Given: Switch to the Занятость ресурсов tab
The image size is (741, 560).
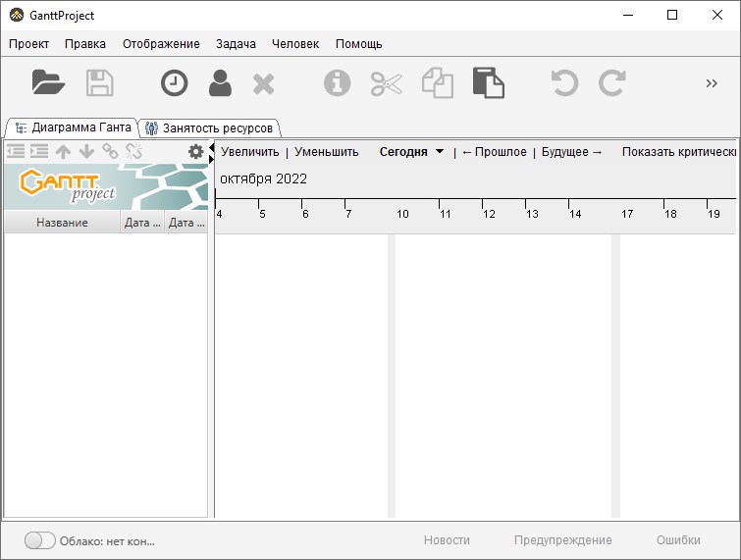Looking at the screenshot, I should tap(209, 128).
